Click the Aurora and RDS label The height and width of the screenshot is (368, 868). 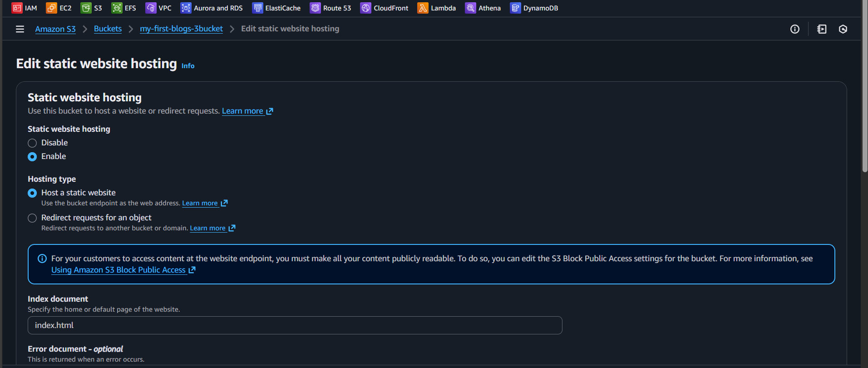pos(218,8)
